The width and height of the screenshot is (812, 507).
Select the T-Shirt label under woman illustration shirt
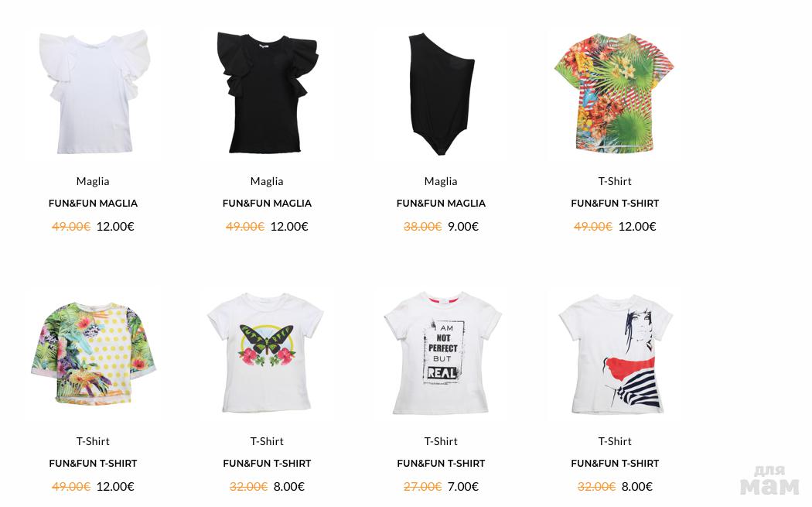pyautogui.click(x=616, y=441)
